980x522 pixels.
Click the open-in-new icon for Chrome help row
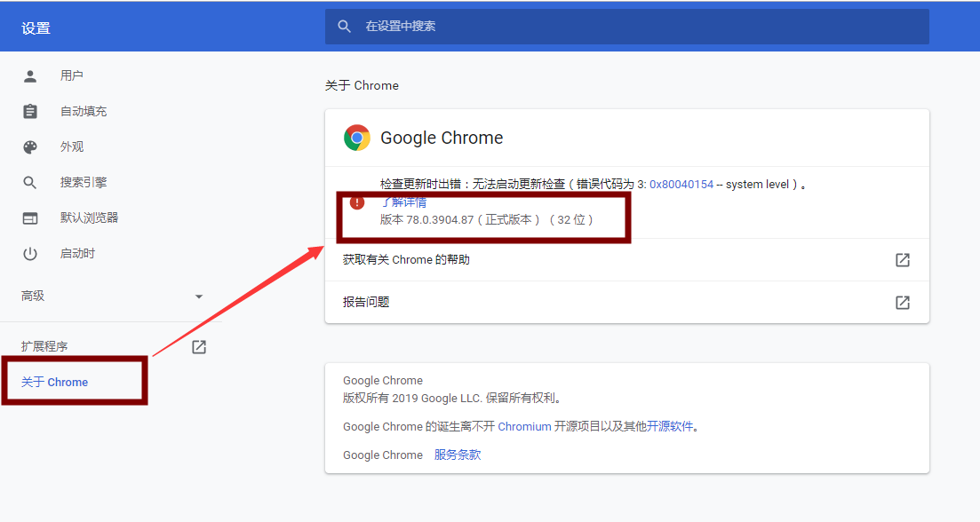pyautogui.click(x=903, y=260)
